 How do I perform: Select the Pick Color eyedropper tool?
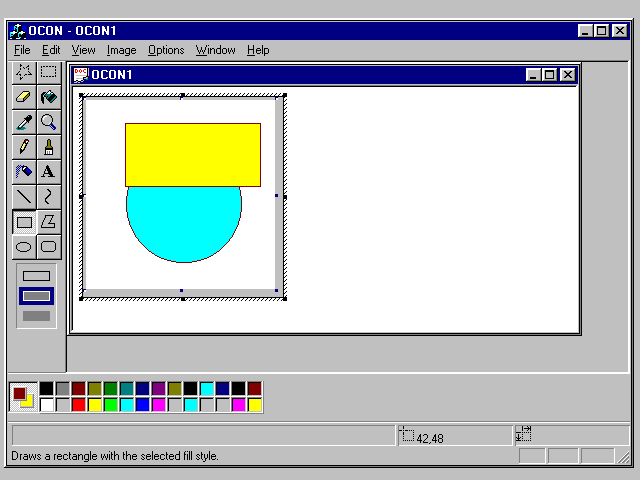coord(24,122)
